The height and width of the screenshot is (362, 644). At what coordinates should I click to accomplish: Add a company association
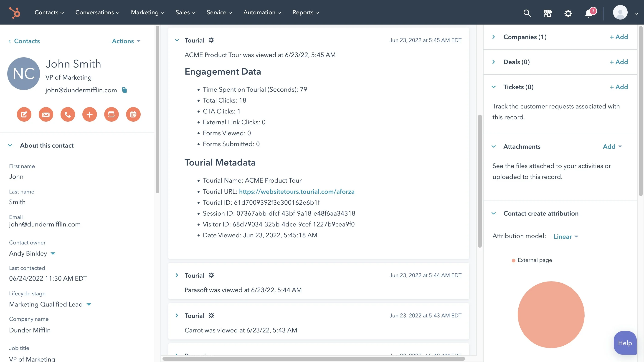pyautogui.click(x=619, y=37)
